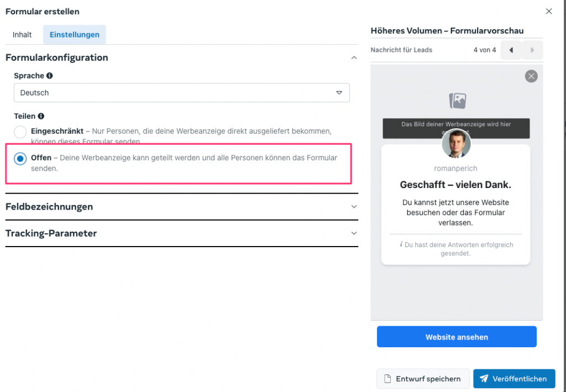
Task: Switch to the Einstellungen tab
Action: (x=74, y=34)
